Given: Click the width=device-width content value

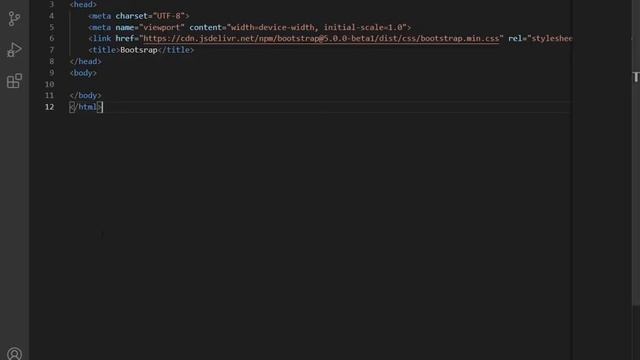Looking at the screenshot, I should point(316,27).
